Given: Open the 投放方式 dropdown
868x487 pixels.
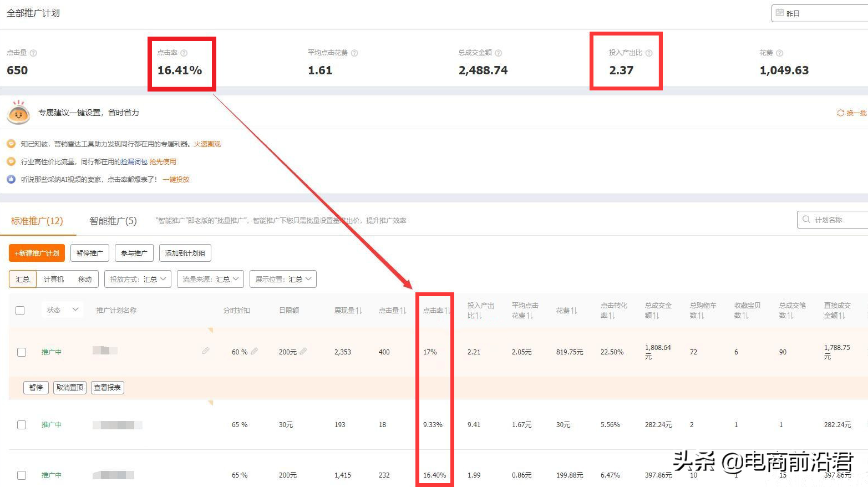Looking at the screenshot, I should 138,280.
